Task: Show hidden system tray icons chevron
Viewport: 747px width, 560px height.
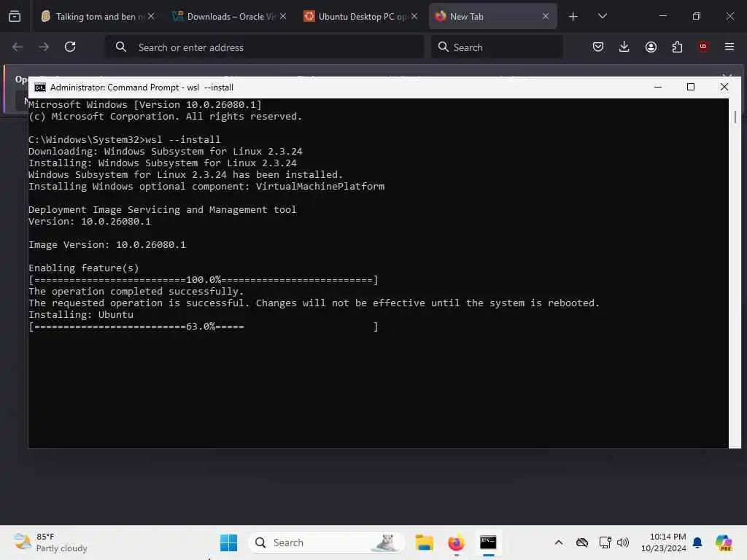Action: point(559,542)
